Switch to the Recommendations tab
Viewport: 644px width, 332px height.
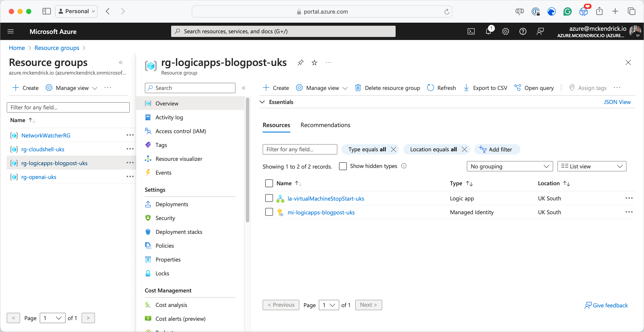[x=325, y=125]
